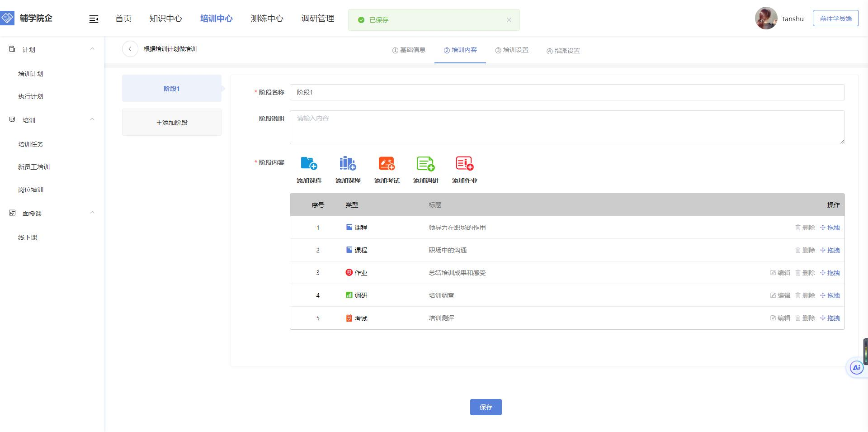
Task: Click the 阶段名称 input field
Action: click(x=567, y=92)
